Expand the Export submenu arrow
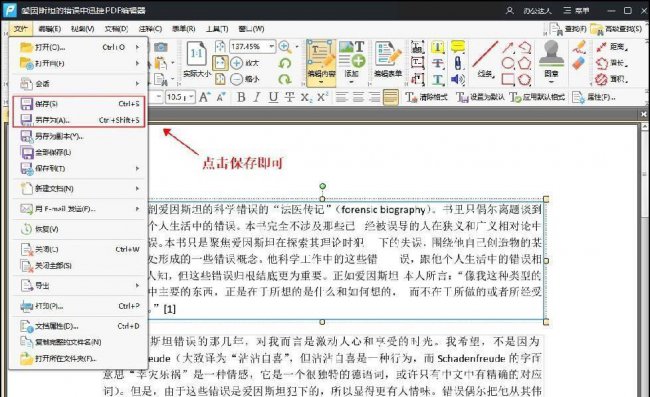650x397 pixels. point(137,286)
